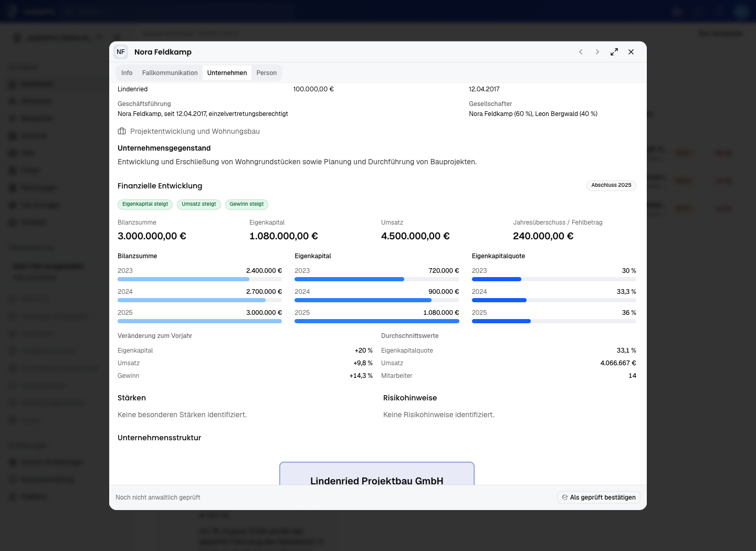
Task: Click the Eigenkapital steigt tag
Action: tap(145, 204)
